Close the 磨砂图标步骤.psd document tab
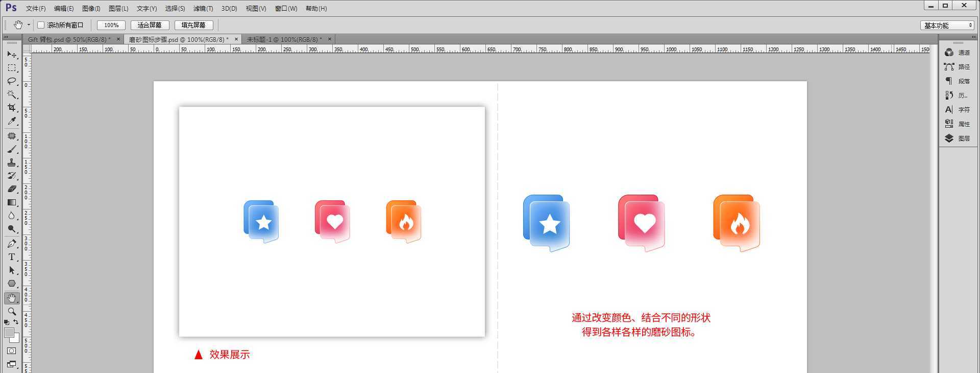The image size is (980, 373). coord(236,39)
